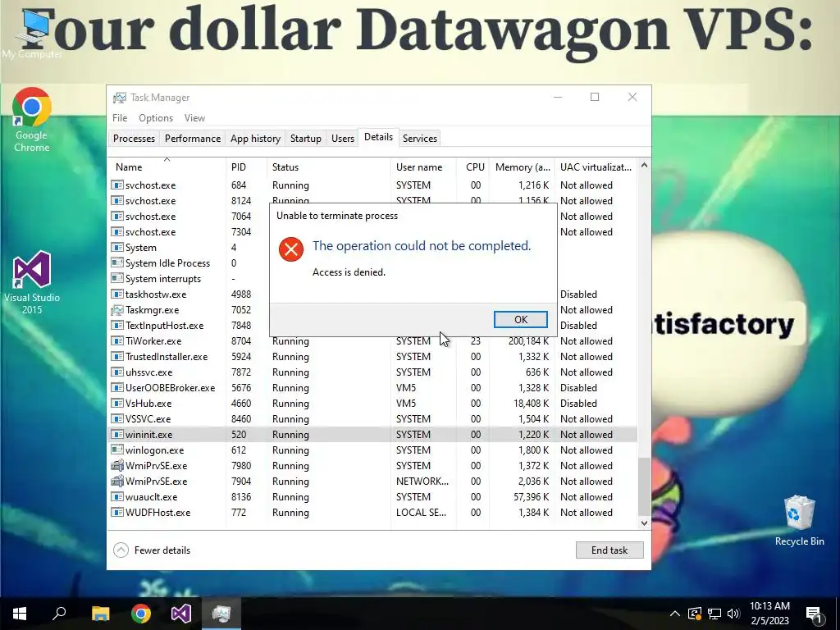Select the VsHub.exe process icon
This screenshot has width=840, height=630.
[x=117, y=403]
